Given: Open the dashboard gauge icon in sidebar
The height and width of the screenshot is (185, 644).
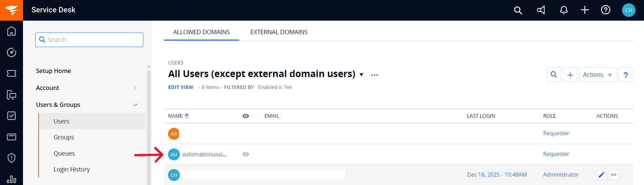Looking at the screenshot, I should (11, 52).
